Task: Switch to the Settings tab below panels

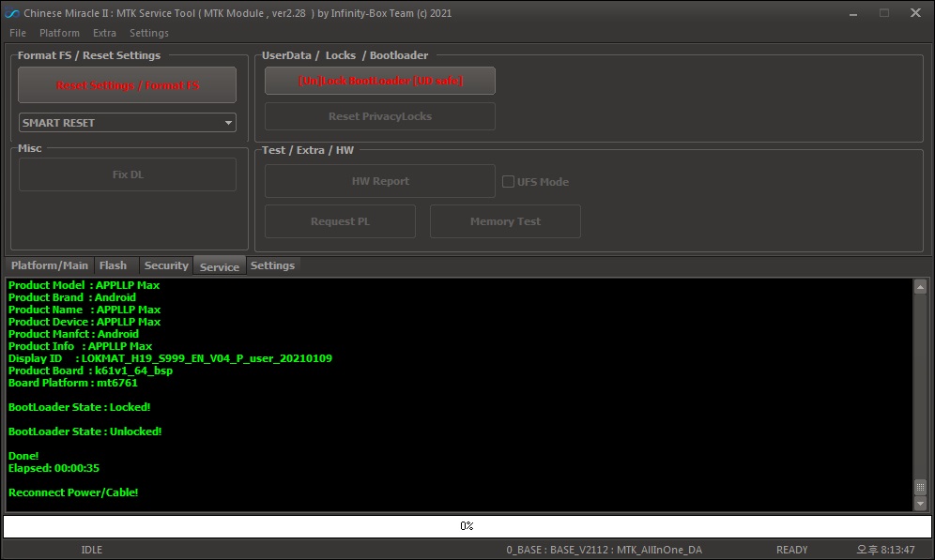Action: tap(272, 265)
